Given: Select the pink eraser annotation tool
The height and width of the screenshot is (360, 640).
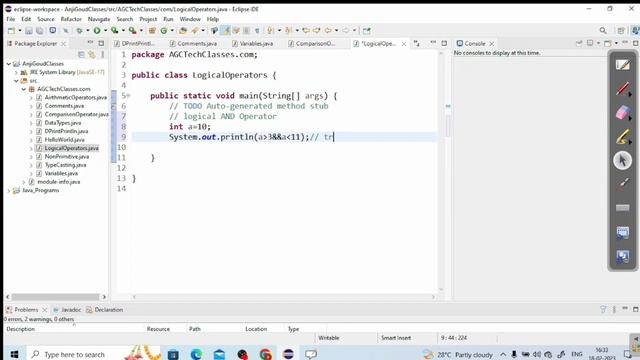Looking at the screenshot, I should click(x=622, y=113).
